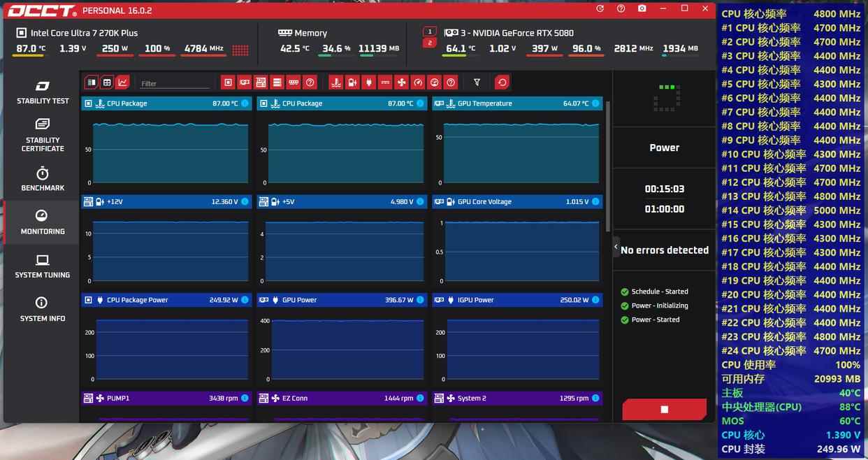Open help via title bar question mark
The height and width of the screenshot is (460, 868).
click(x=621, y=8)
